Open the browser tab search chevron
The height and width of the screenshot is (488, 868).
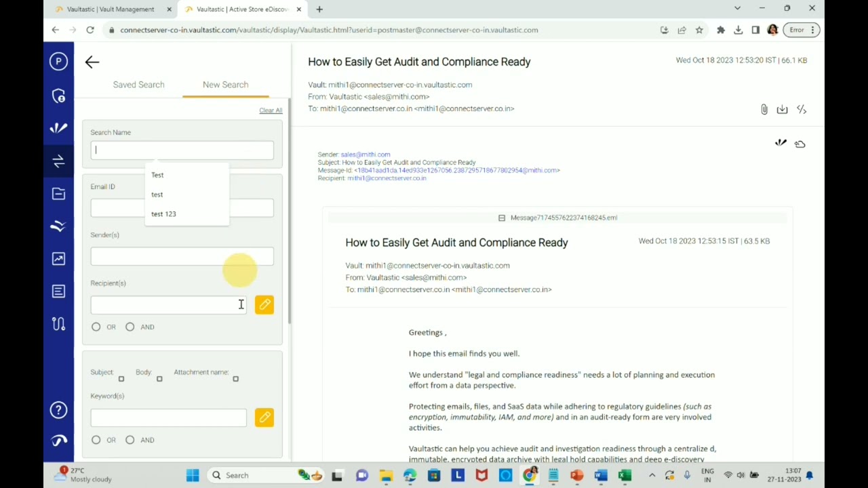coord(737,9)
